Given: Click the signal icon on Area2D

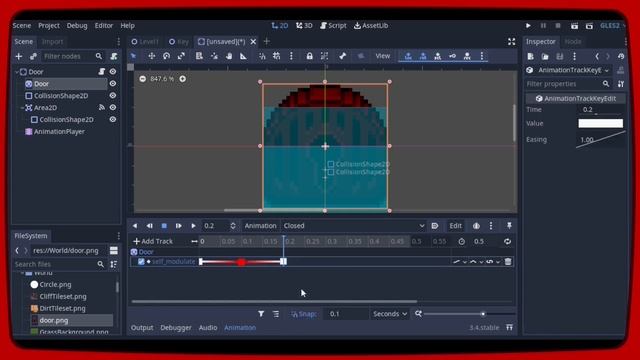Looking at the screenshot, I should (102, 107).
